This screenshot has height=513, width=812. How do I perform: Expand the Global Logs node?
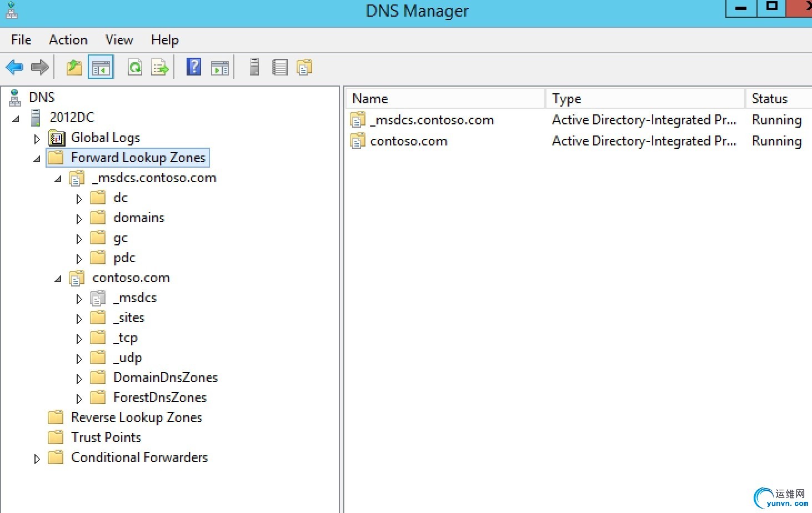coord(37,139)
